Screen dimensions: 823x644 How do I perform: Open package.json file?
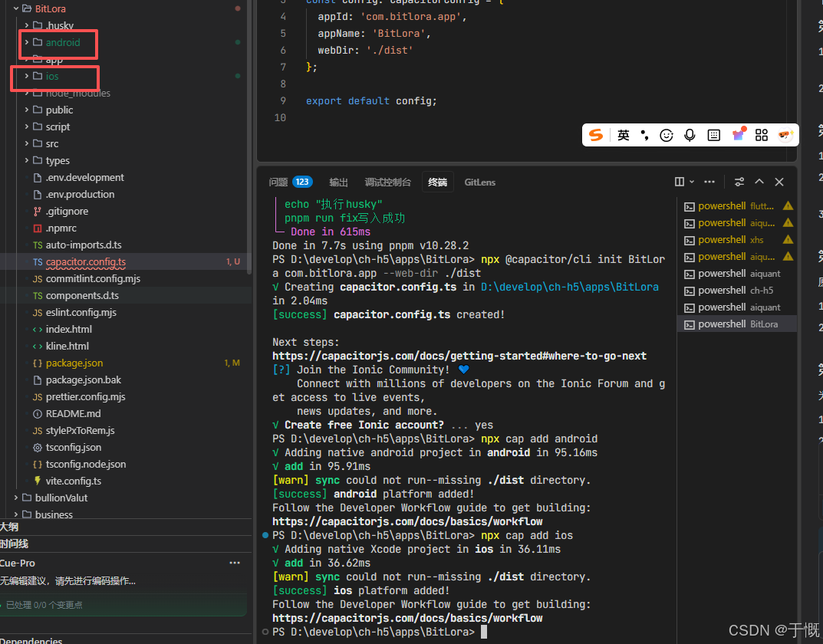tap(74, 363)
